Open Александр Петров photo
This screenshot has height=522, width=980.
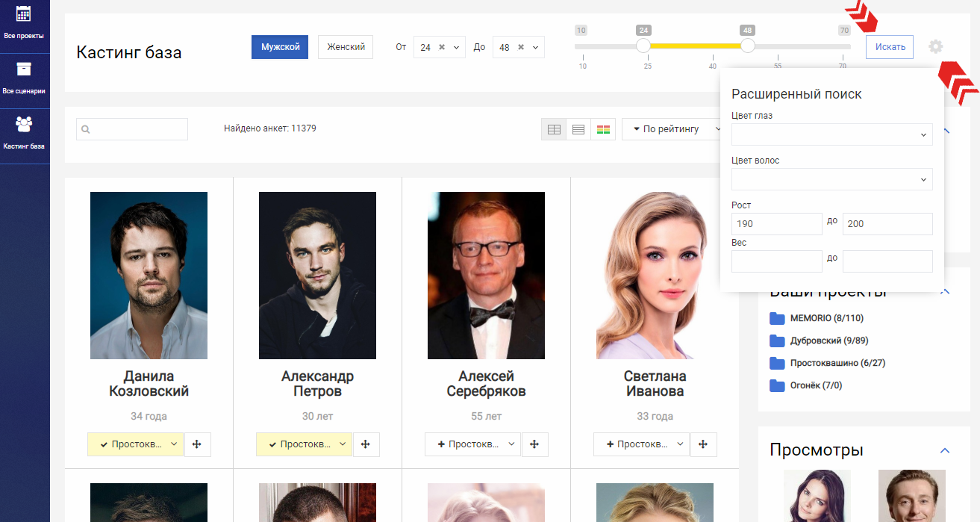coord(317,276)
